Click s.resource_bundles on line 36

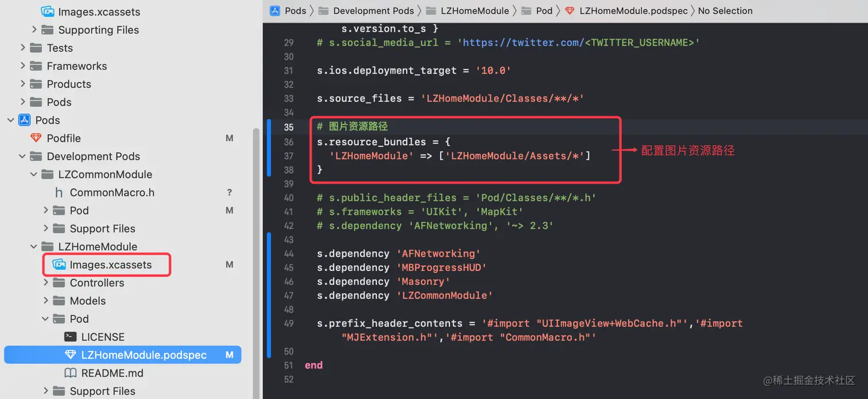[371, 142]
